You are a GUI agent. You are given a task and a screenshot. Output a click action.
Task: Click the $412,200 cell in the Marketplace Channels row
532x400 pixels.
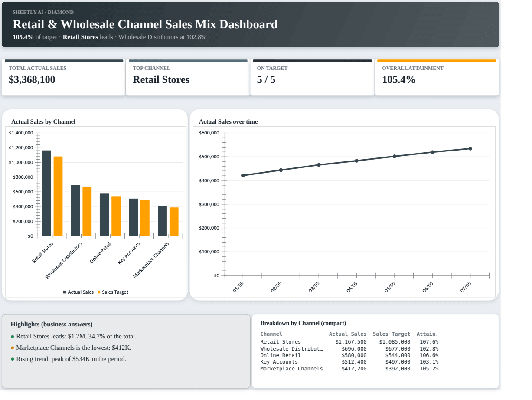354,369
